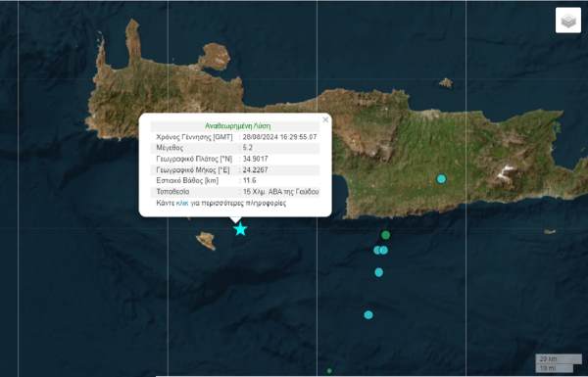Screen dimensions: 588x377
Task: Select the latitude value 34.9017
Action: click(256, 159)
